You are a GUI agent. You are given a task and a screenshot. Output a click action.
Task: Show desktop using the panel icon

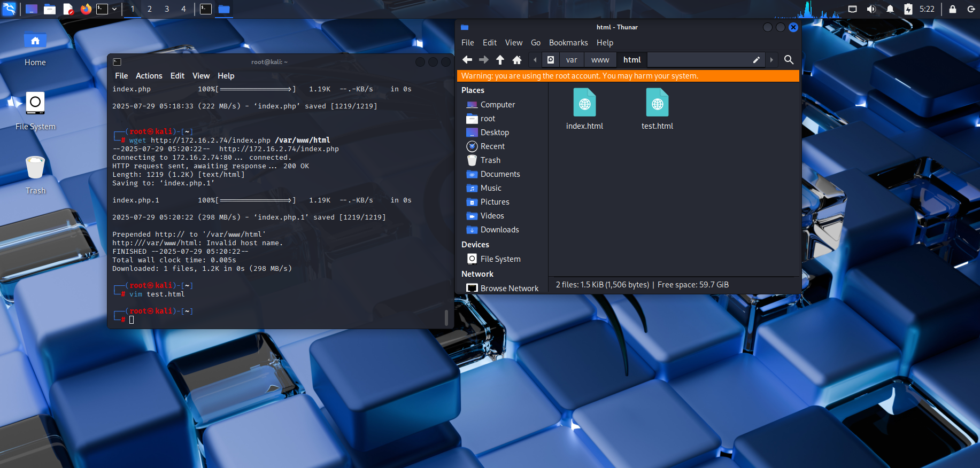coord(32,9)
